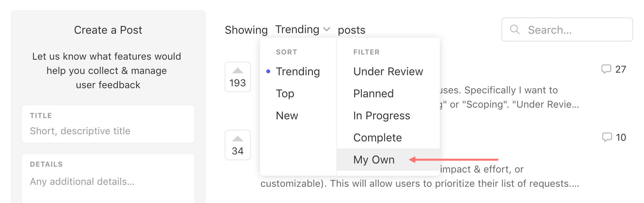Filter posts by Complete status
Image resolution: width=644 pixels, height=203 pixels.
point(377,137)
